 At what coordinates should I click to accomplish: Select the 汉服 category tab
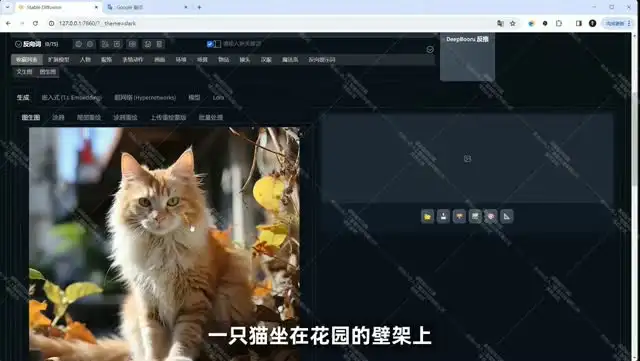(266, 60)
